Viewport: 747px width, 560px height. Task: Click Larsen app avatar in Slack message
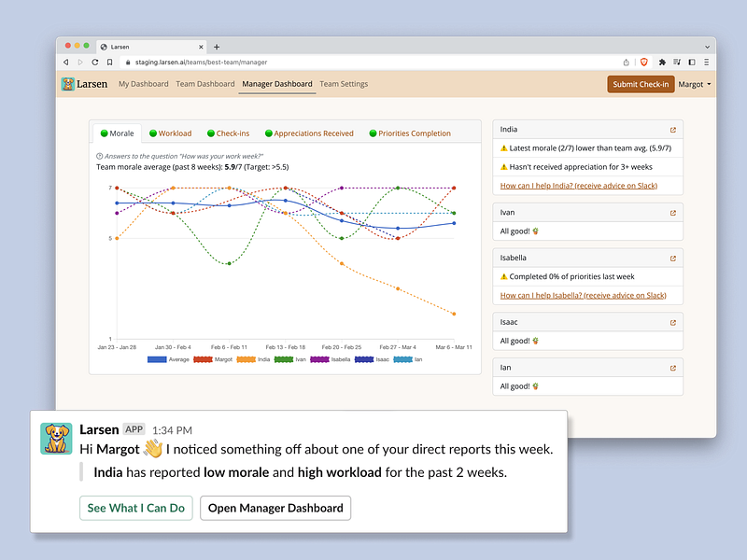[x=56, y=438]
